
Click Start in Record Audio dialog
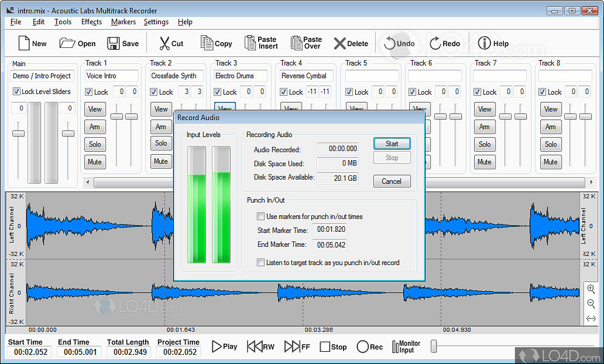(392, 144)
